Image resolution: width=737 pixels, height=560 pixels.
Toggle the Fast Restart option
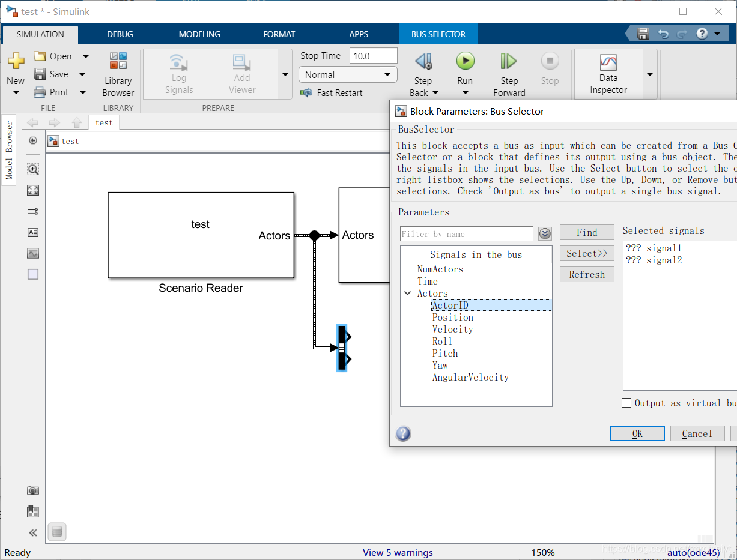(332, 92)
